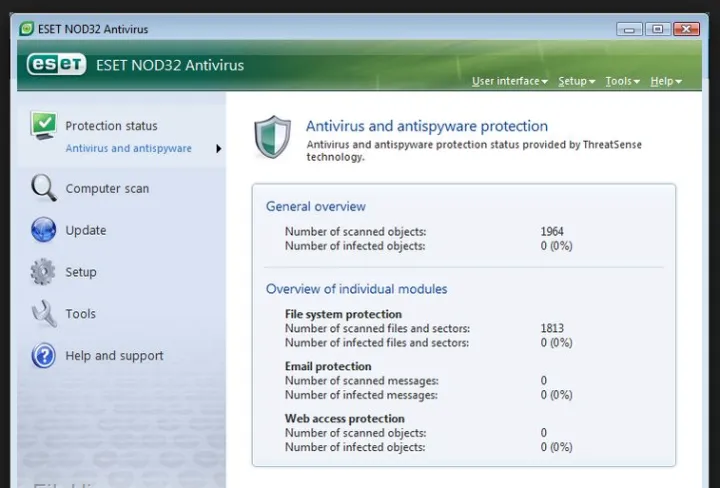Image resolution: width=720 pixels, height=488 pixels.
Task: Open the Help dropdown menu
Action: 665,81
